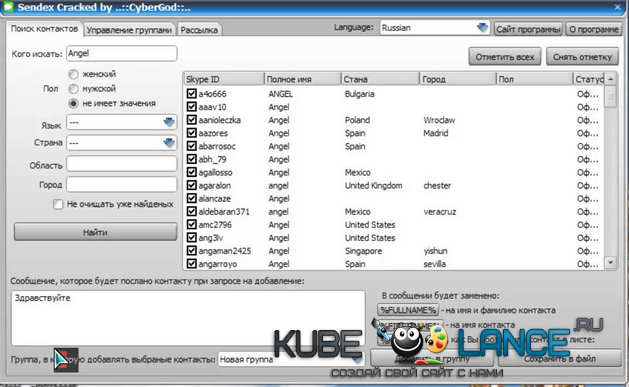Click the Снять отметку button
629x387 pixels.
click(582, 57)
